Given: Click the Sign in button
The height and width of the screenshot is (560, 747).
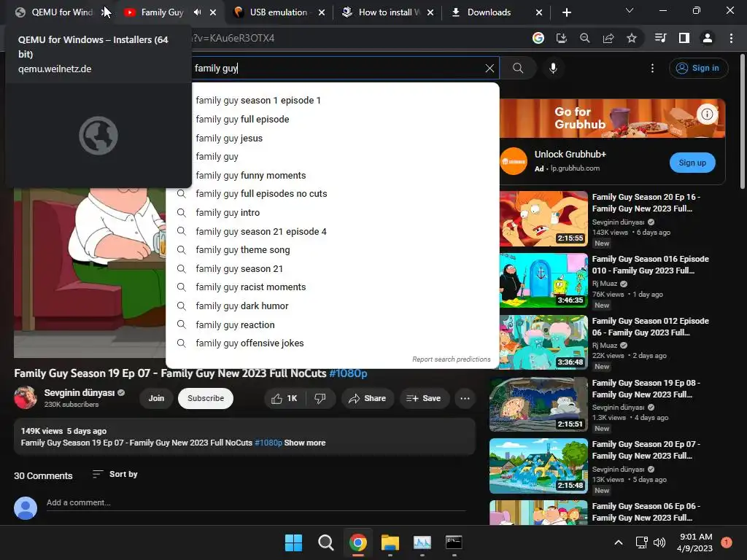Looking at the screenshot, I should (x=698, y=68).
